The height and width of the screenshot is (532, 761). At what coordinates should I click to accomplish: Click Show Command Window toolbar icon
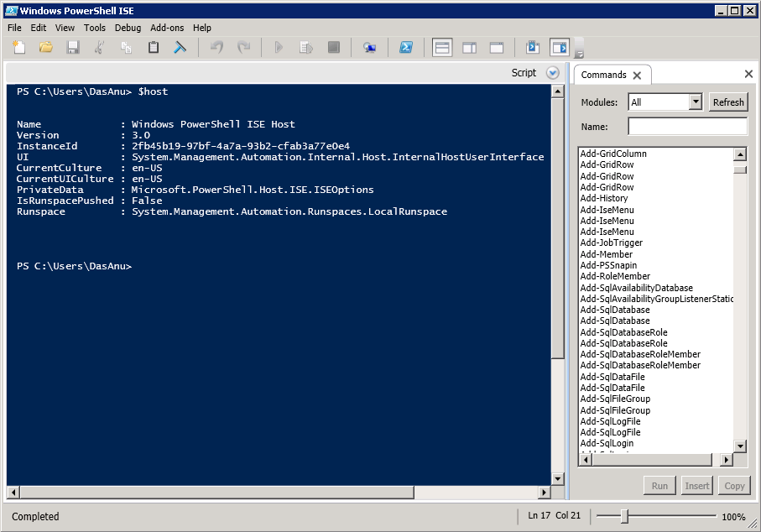coord(532,48)
